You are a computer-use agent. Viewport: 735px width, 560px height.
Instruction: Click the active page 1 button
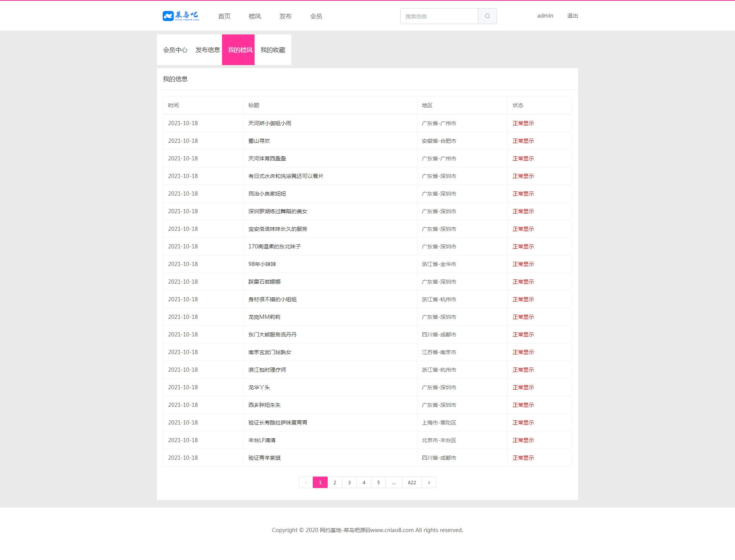coord(320,482)
